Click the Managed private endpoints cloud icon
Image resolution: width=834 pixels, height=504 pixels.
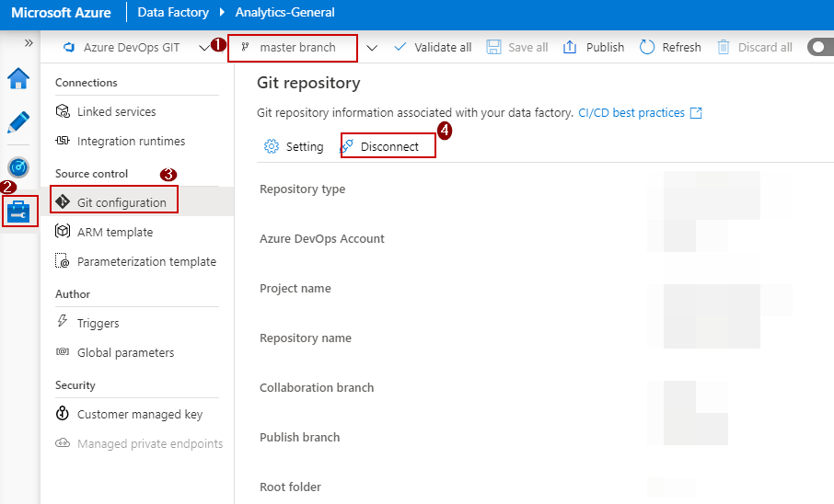[x=63, y=442]
